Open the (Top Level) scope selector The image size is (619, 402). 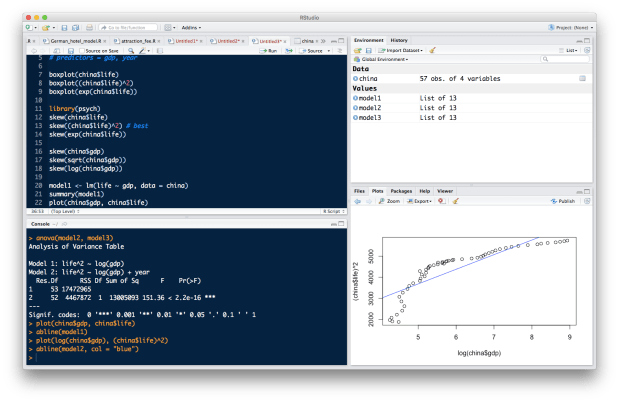[x=65, y=212]
